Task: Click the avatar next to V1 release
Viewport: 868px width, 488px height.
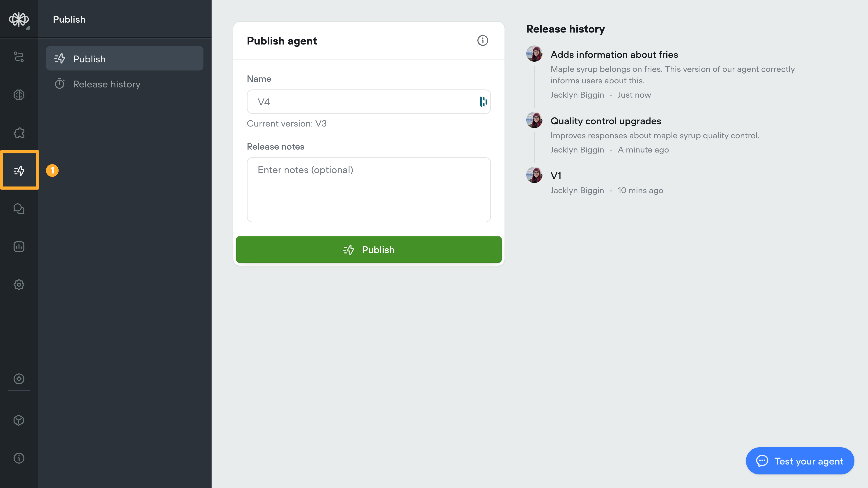Action: 534,175
